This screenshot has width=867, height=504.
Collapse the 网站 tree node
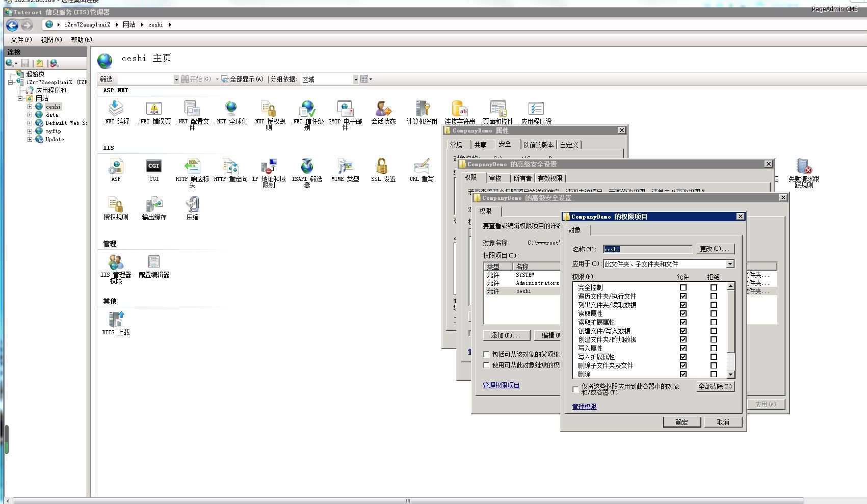(x=20, y=98)
